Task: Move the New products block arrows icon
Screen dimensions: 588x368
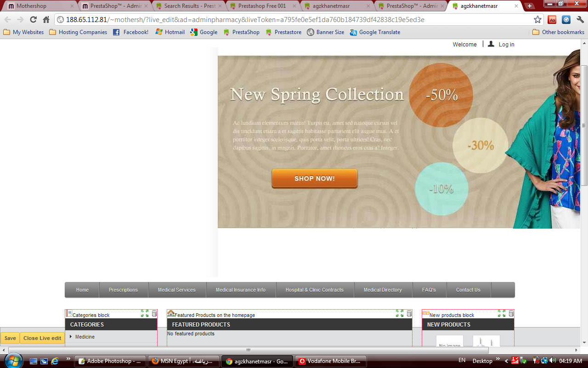Action: click(502, 313)
